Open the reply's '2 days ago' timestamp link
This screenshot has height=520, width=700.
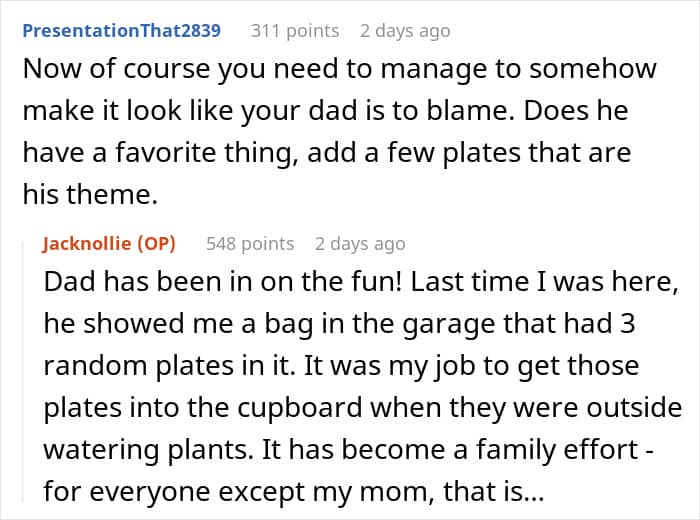click(x=360, y=244)
